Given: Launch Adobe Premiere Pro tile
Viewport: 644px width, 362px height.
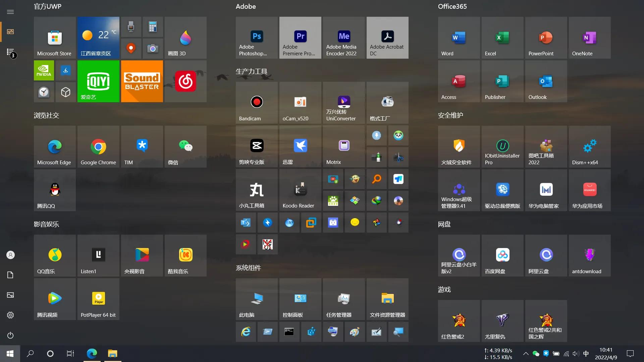Looking at the screenshot, I should (300, 38).
